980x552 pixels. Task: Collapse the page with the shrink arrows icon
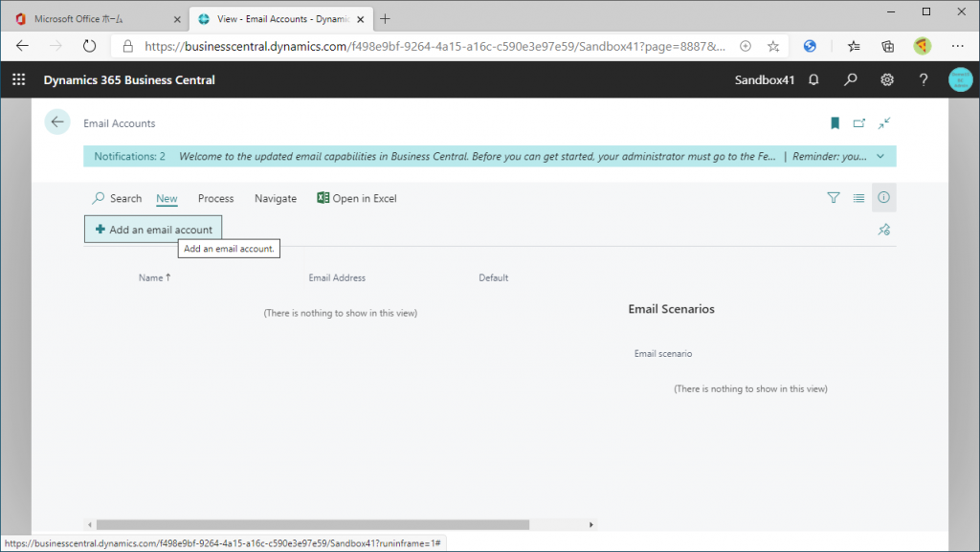pyautogui.click(x=883, y=123)
